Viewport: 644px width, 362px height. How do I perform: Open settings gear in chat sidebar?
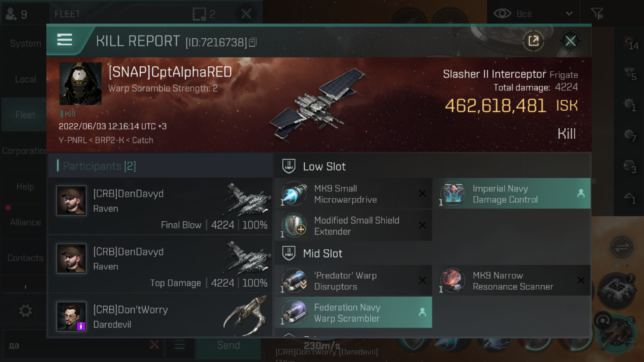25,311
